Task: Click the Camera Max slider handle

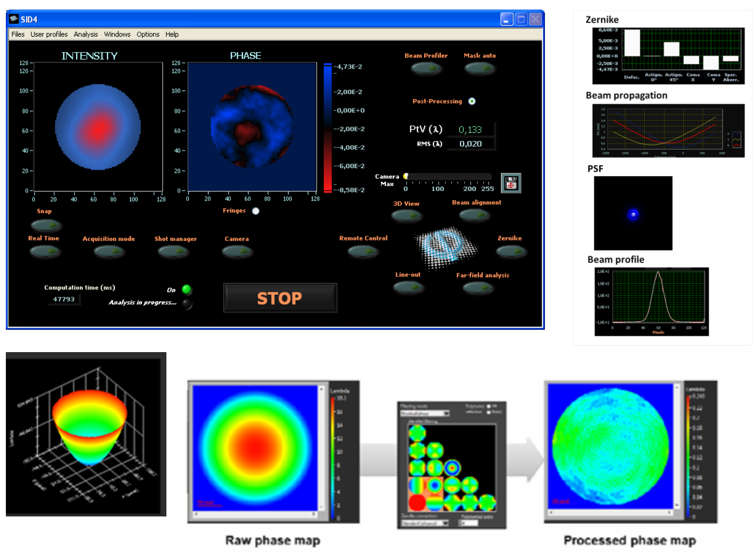Action: [x=406, y=176]
